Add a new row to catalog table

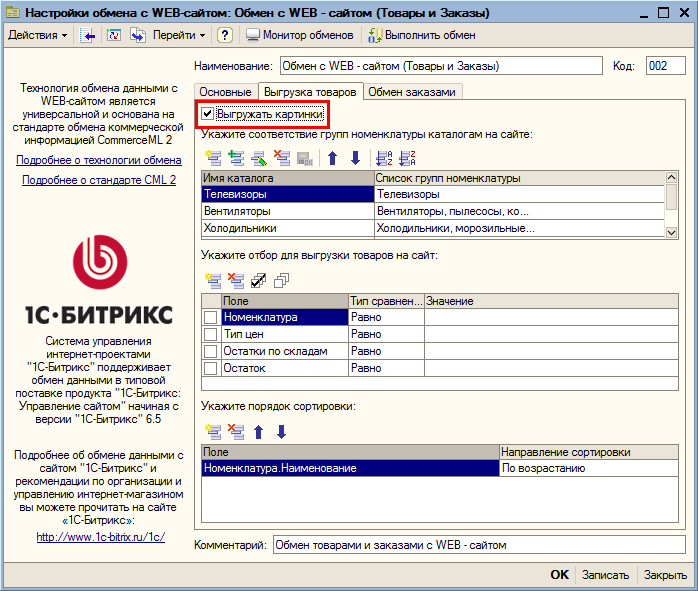213,158
